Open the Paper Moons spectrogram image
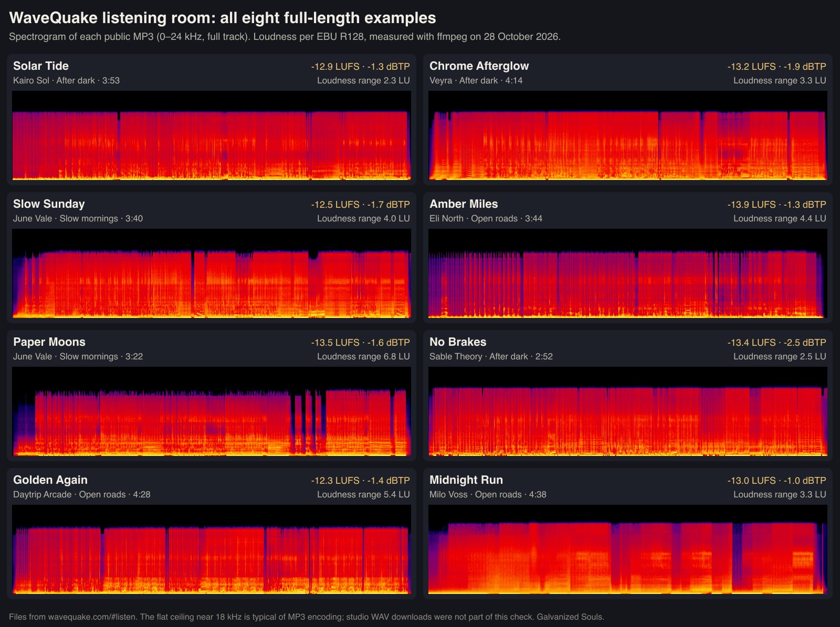840x627 pixels. click(x=212, y=411)
